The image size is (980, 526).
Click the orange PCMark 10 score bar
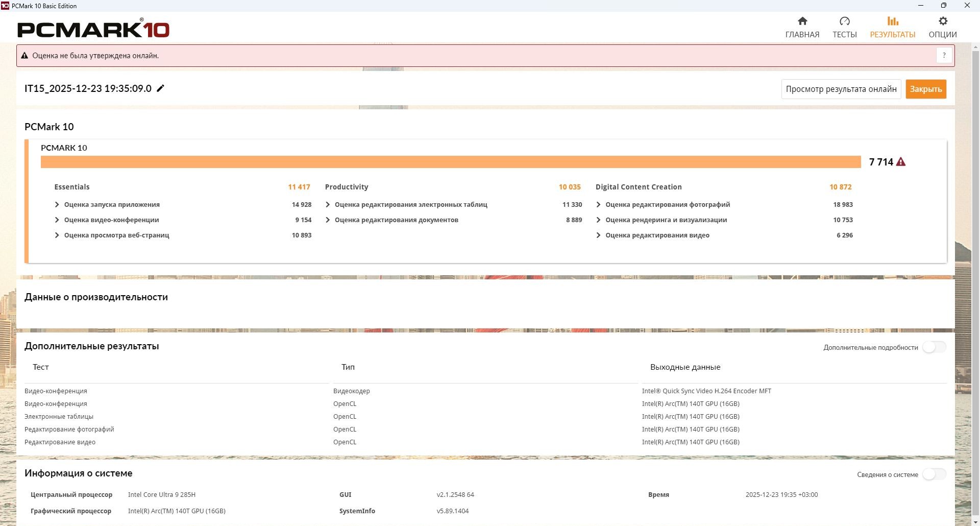pos(451,162)
